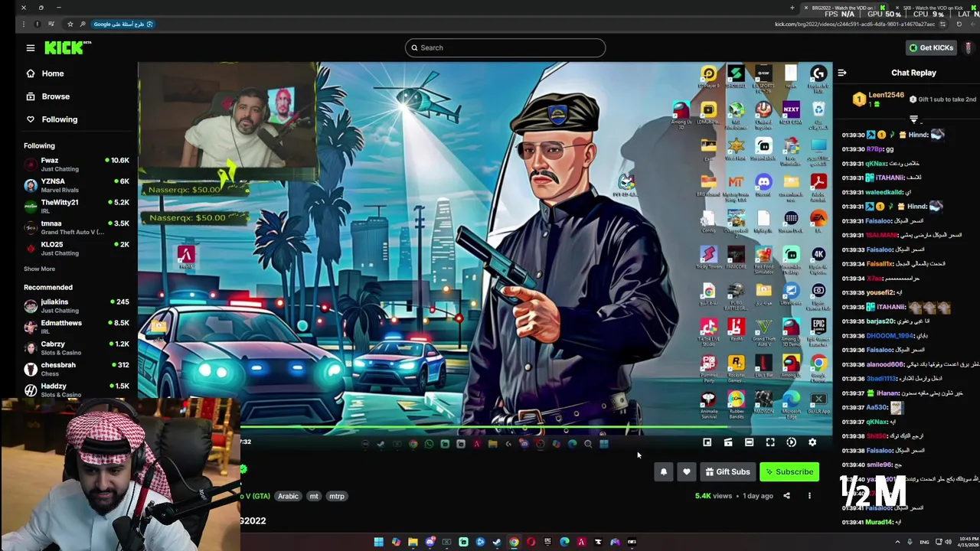The width and height of the screenshot is (980, 551).
Task: Click the Home icon in sidebar
Action: point(31,73)
